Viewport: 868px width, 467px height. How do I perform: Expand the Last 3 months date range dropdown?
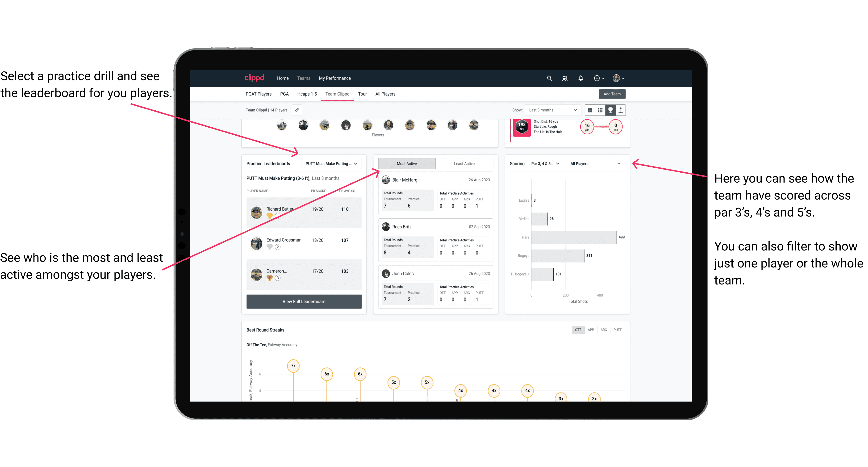(552, 110)
